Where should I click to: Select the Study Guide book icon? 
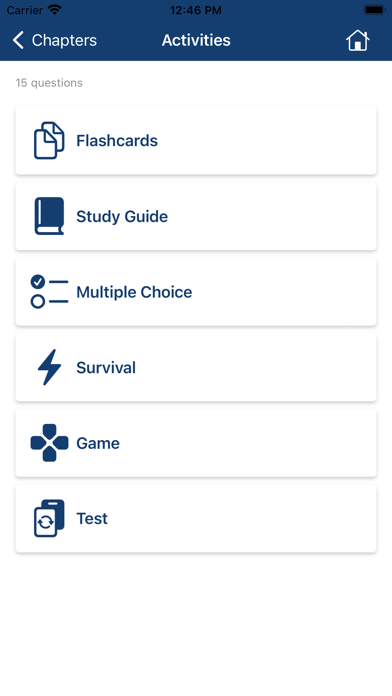click(49, 216)
